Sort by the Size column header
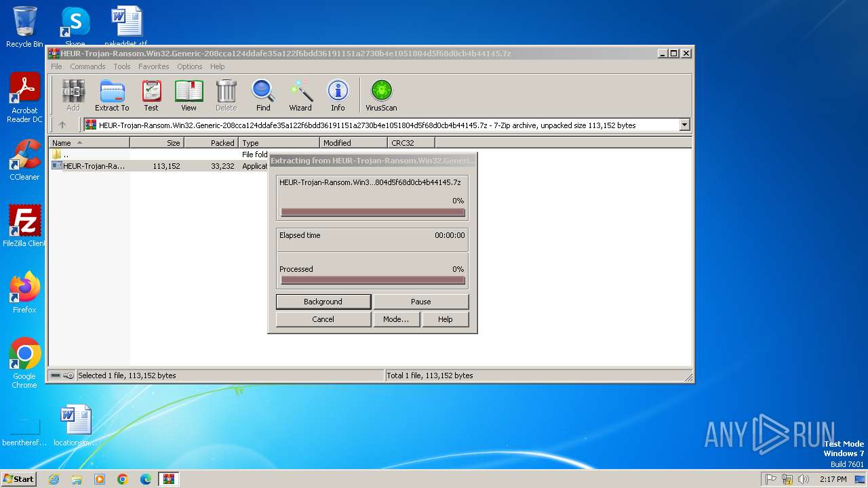The image size is (868, 488). click(157, 142)
